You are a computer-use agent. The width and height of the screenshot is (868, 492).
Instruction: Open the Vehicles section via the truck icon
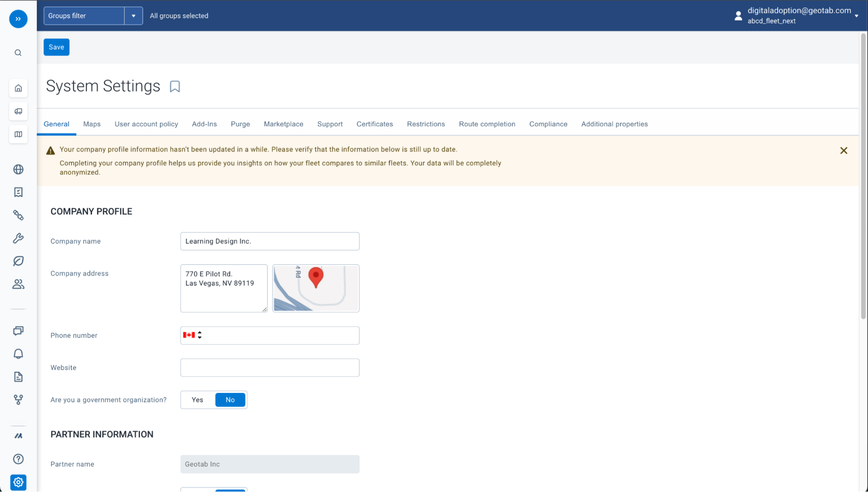(x=18, y=111)
